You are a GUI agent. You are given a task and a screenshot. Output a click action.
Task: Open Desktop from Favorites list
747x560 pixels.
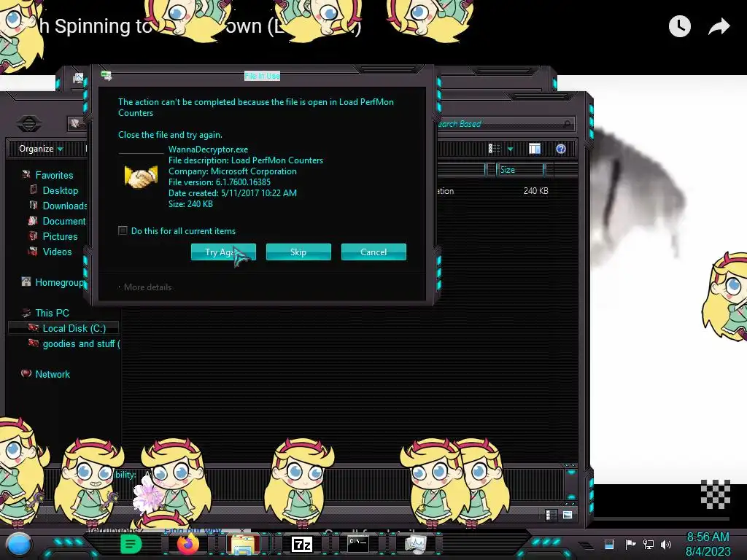[60, 190]
